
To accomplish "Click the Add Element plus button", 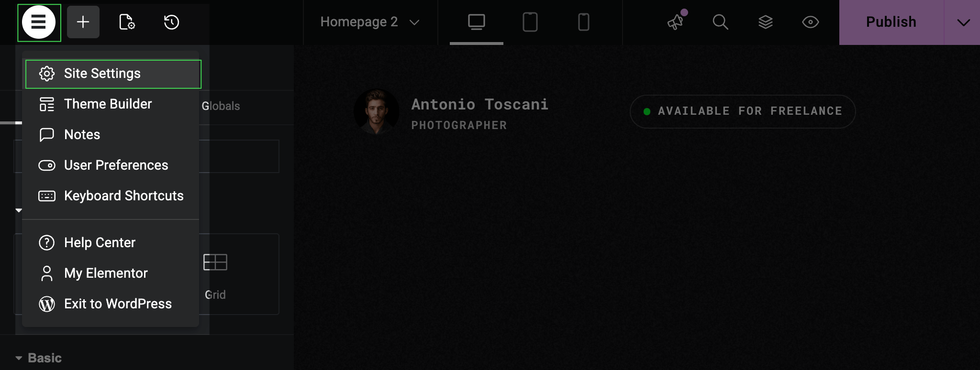I will point(83,22).
